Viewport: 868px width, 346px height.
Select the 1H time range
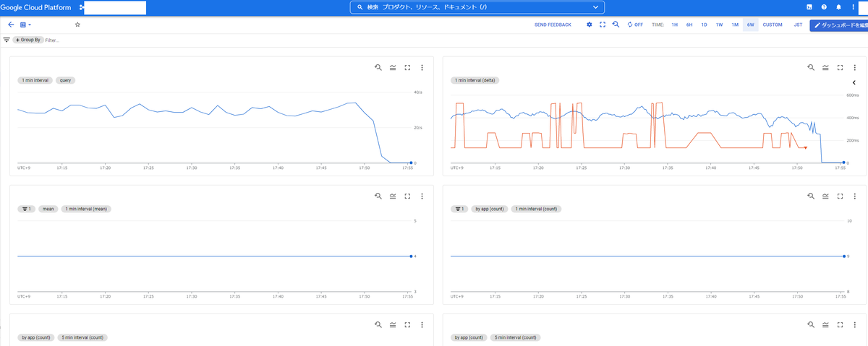[x=674, y=25]
